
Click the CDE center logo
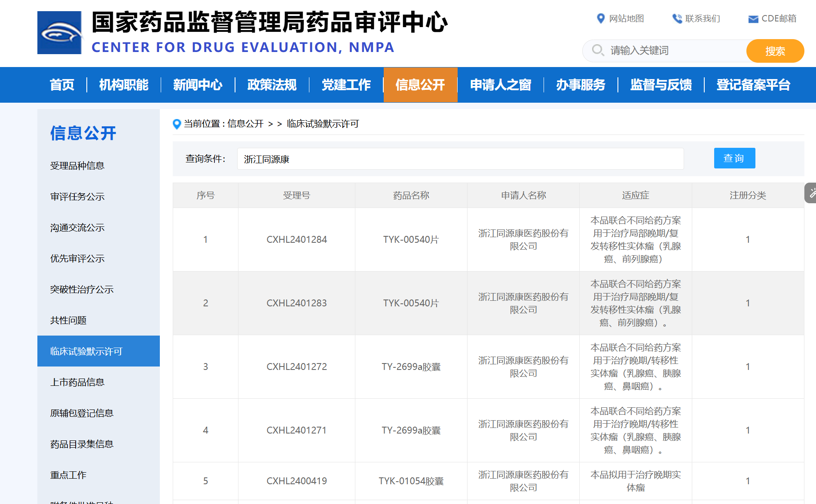(x=59, y=33)
